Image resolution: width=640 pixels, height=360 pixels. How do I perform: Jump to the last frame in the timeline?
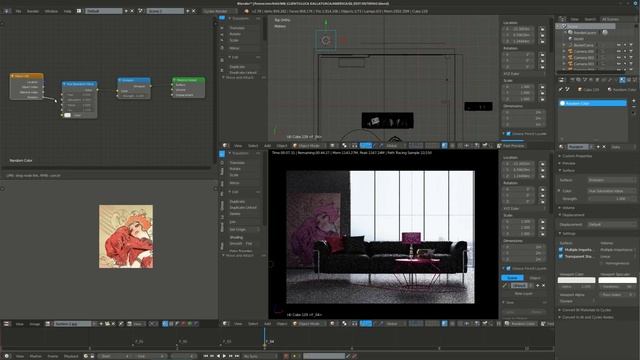[x=237, y=356]
